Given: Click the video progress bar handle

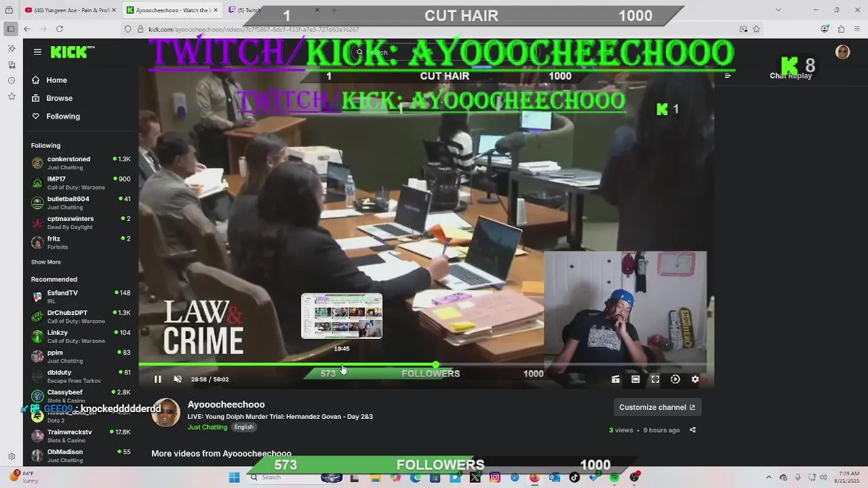Looking at the screenshot, I should (436, 365).
